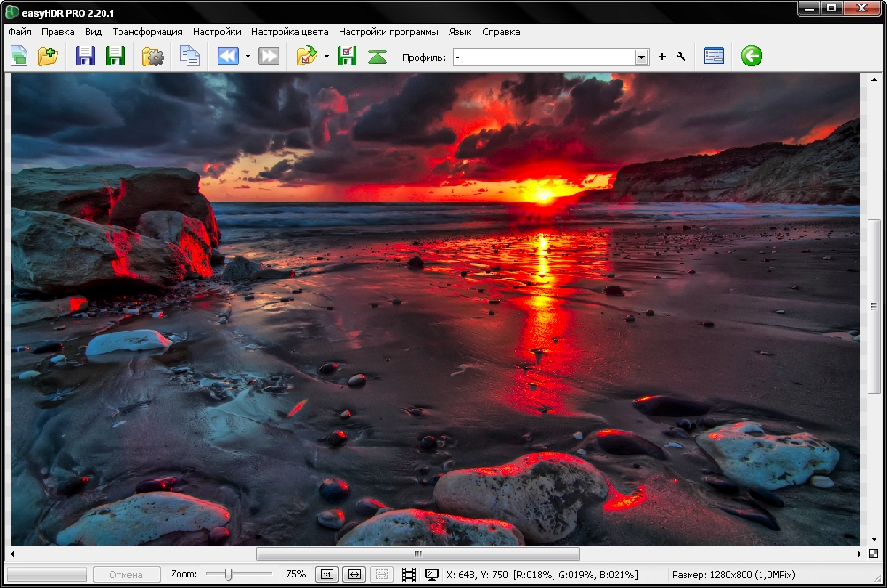Open the Трансформация menu
This screenshot has width=887, height=588.
[148, 32]
